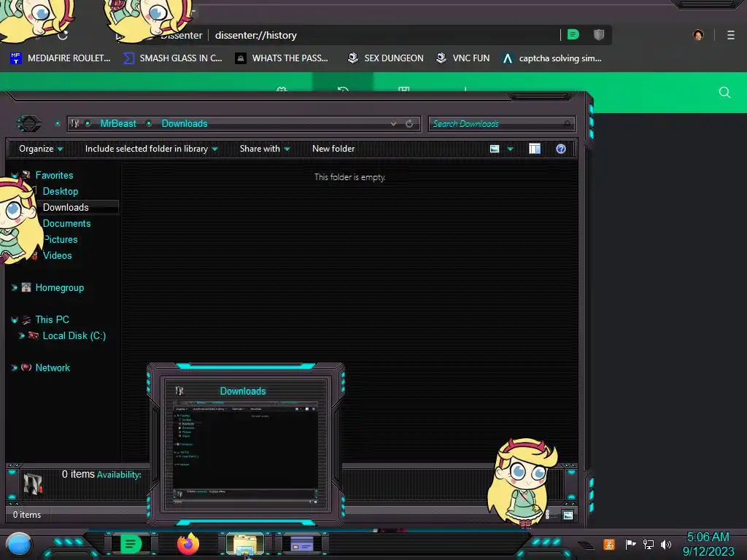The height and width of the screenshot is (560, 747).
Task: Click the Explorer help icon
Action: coord(561,149)
